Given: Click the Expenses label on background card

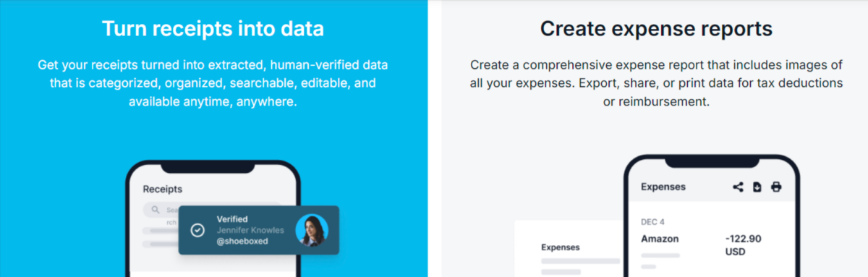Looking at the screenshot, I should (x=561, y=247).
